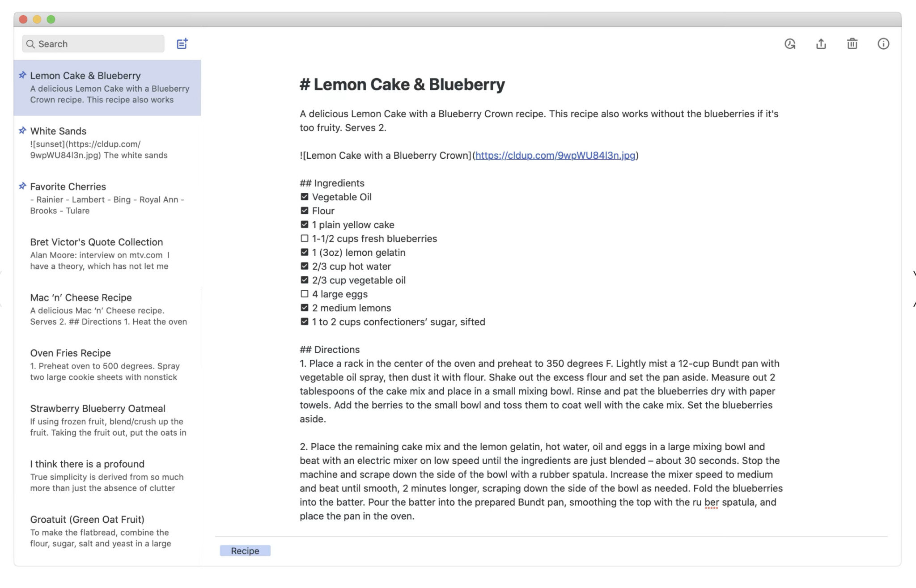
Task: Show note info panel
Action: tap(883, 44)
